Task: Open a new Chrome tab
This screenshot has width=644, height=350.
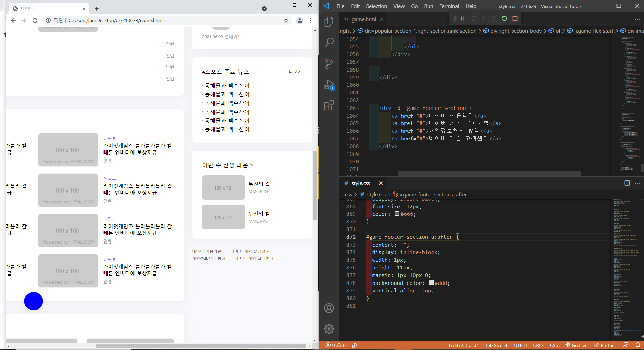Action: pyautogui.click(x=97, y=9)
